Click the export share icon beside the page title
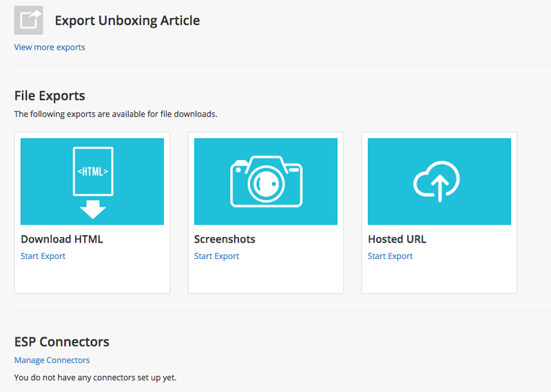 [x=28, y=20]
